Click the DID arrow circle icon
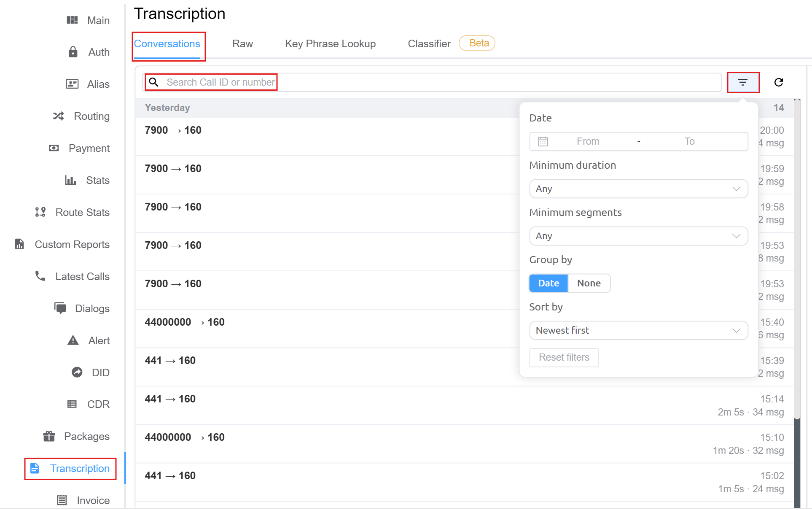 pos(77,372)
